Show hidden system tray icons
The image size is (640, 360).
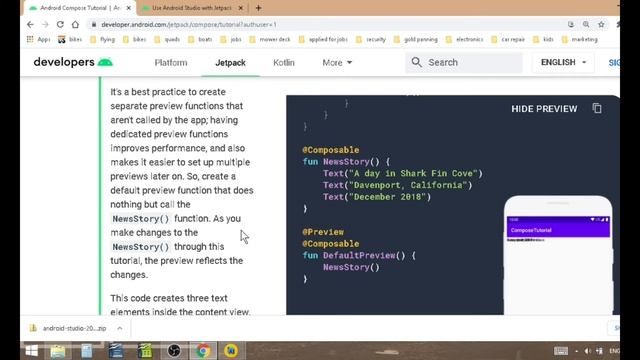(x=576, y=351)
